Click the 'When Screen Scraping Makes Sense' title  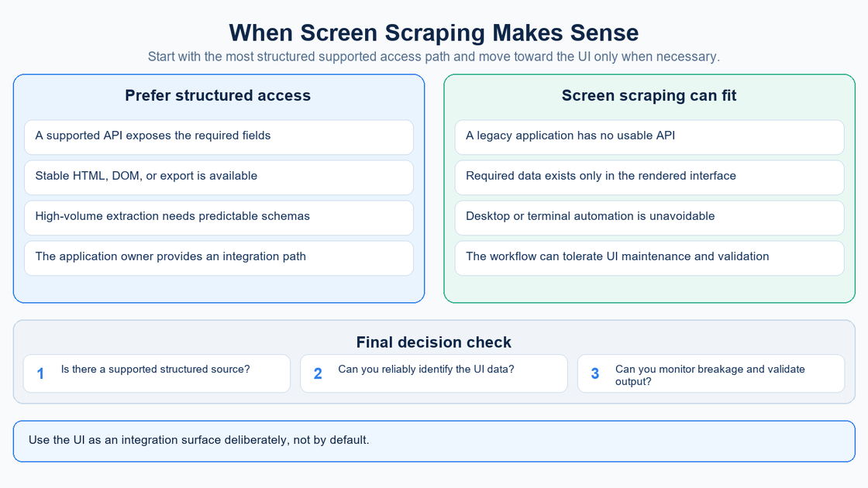click(433, 33)
